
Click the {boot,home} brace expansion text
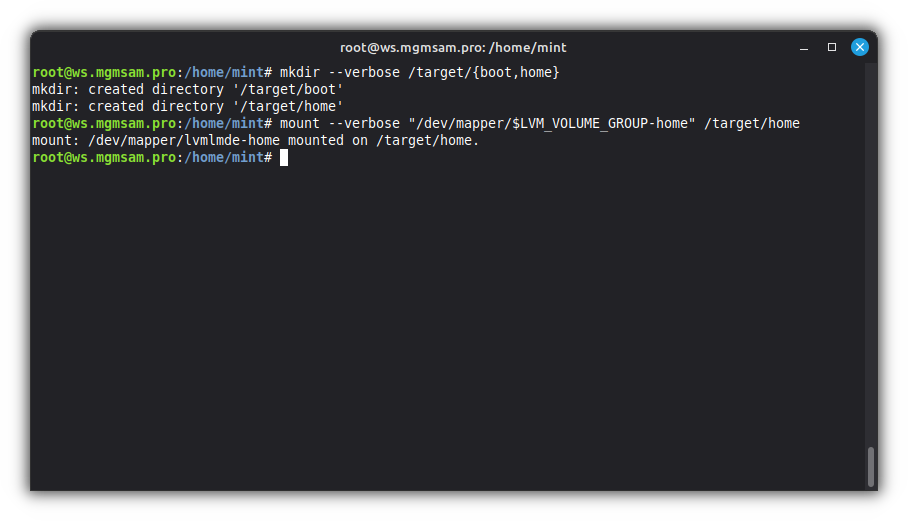click(x=516, y=72)
